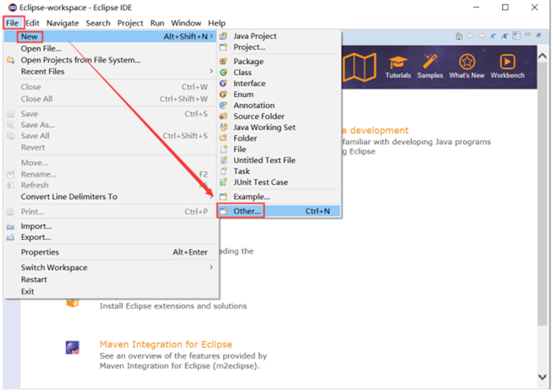Create a new Package from the submenu
Screen dimensions: 552x392
(278, 62)
